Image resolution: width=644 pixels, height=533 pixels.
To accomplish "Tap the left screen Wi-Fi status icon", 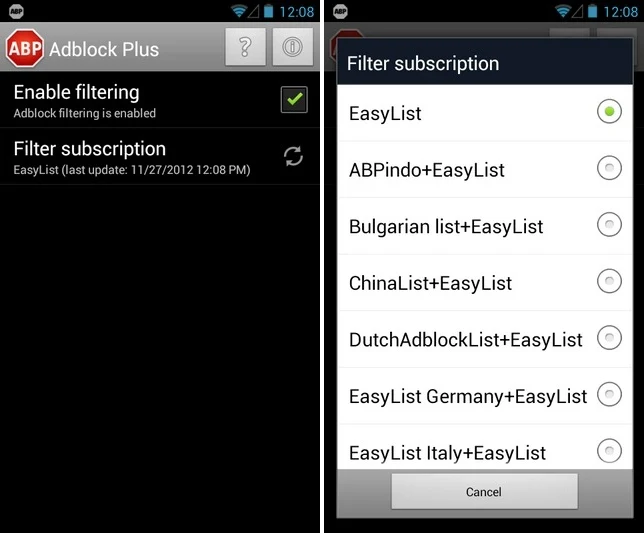I will (238, 11).
